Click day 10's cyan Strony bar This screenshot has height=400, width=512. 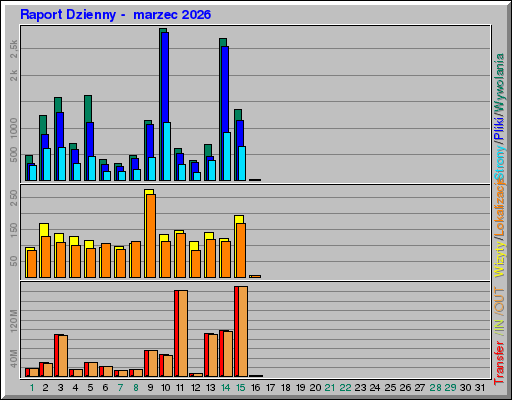click(167, 152)
